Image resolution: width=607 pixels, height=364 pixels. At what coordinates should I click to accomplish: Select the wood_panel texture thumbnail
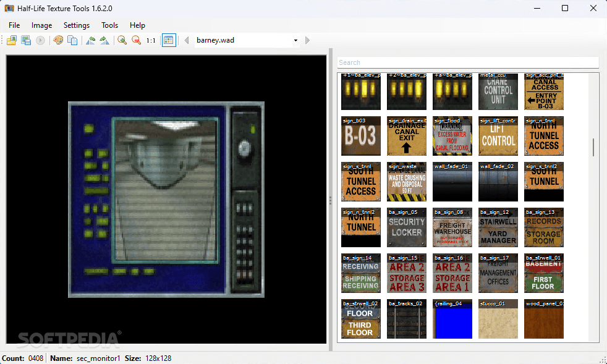[x=544, y=319]
